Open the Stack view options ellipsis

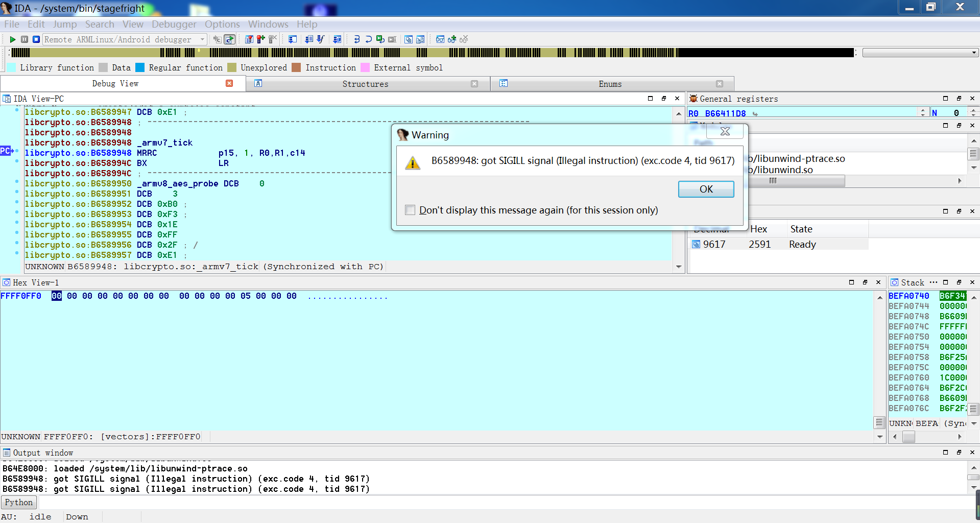tap(934, 282)
